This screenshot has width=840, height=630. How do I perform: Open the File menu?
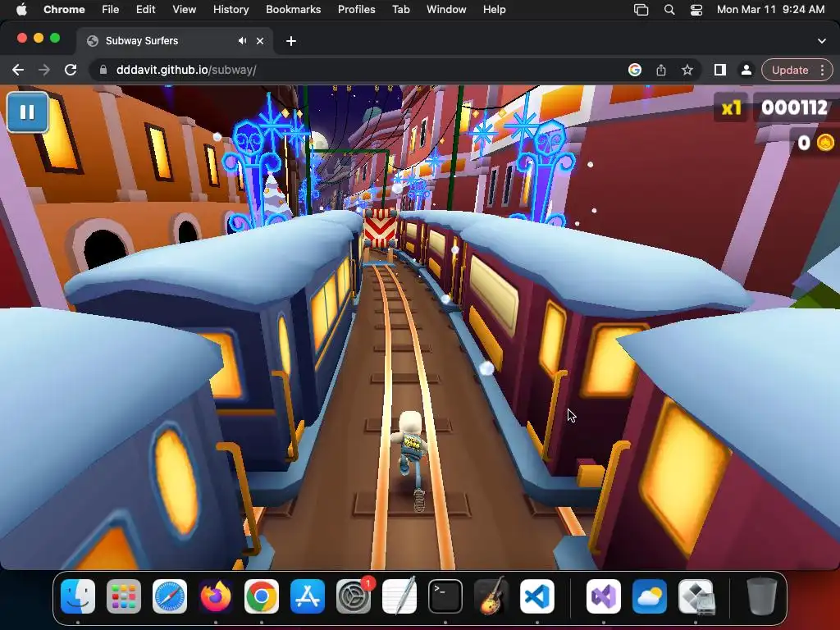click(111, 9)
